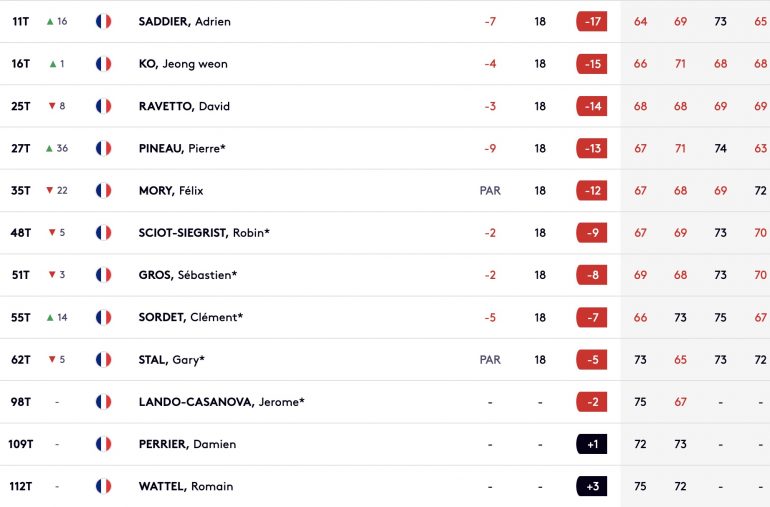
Task: Click the flag icon in RAVETTO, David row
Action: [x=104, y=106]
